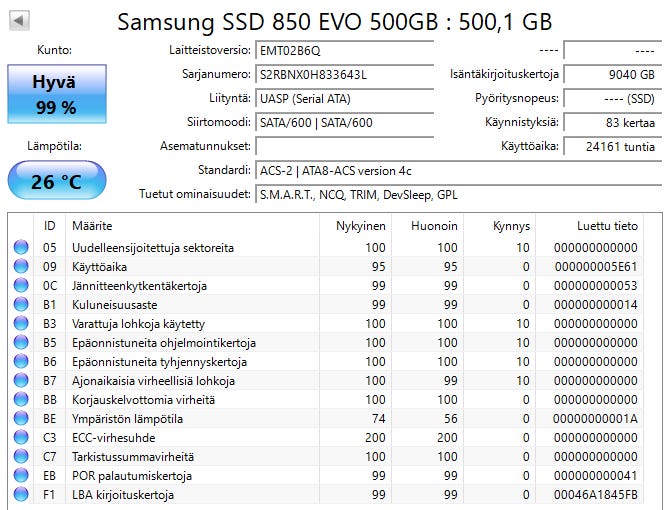Viewport: 671px width, 510px height.
Task: Click status orb of row F1 LBA kirjoituskertoja
Action: (x=21, y=494)
